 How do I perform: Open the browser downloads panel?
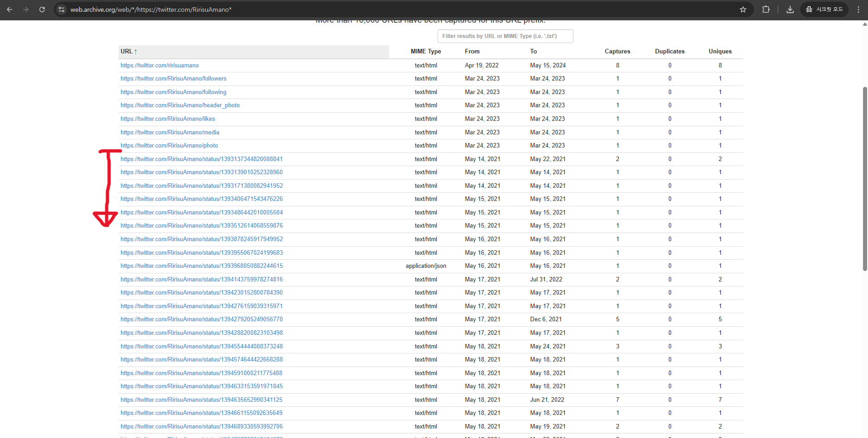click(x=790, y=10)
